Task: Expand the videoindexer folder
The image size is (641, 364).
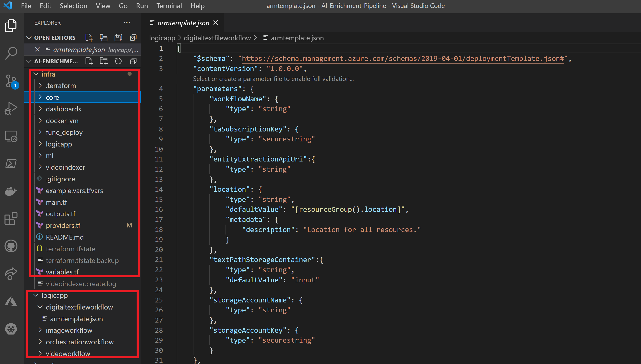Action: pyautogui.click(x=40, y=167)
